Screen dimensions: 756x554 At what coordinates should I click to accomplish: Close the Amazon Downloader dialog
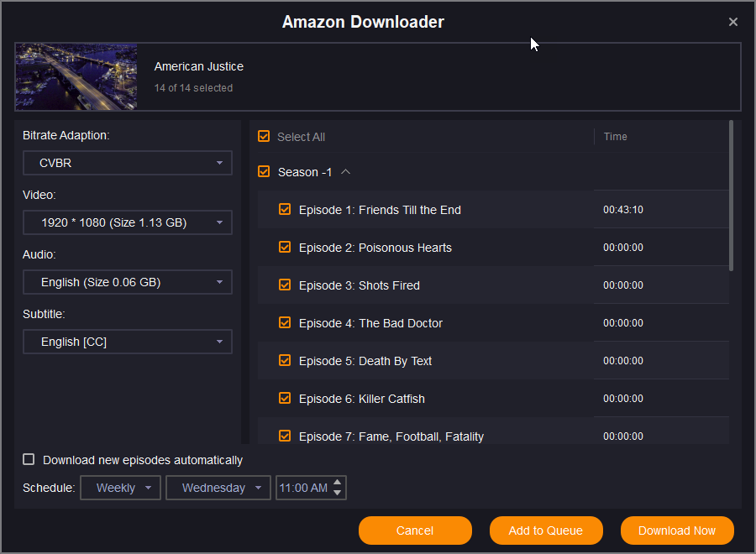[x=732, y=22]
